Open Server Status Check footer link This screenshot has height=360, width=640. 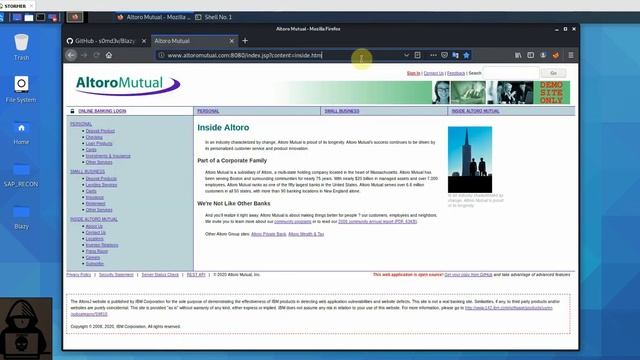[160, 275]
